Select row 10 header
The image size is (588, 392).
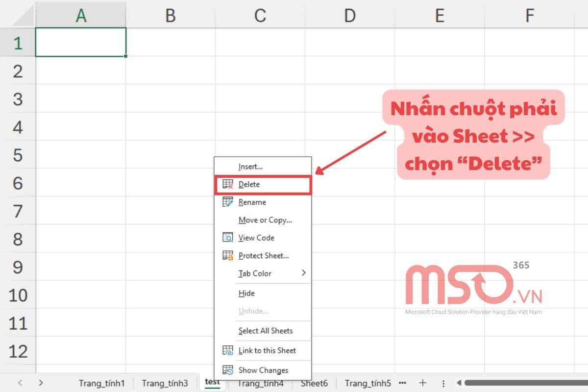[x=18, y=295]
